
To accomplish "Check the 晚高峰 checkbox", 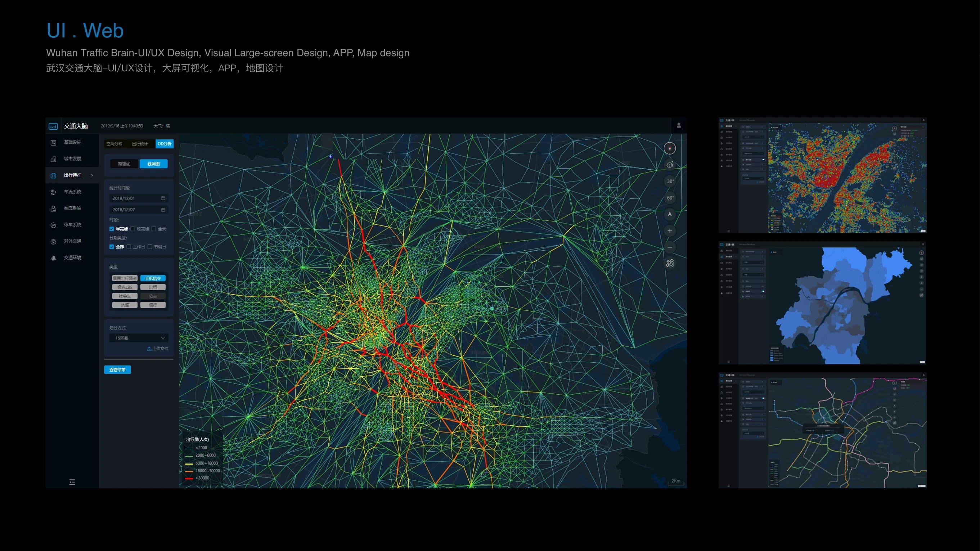I will (x=133, y=229).
